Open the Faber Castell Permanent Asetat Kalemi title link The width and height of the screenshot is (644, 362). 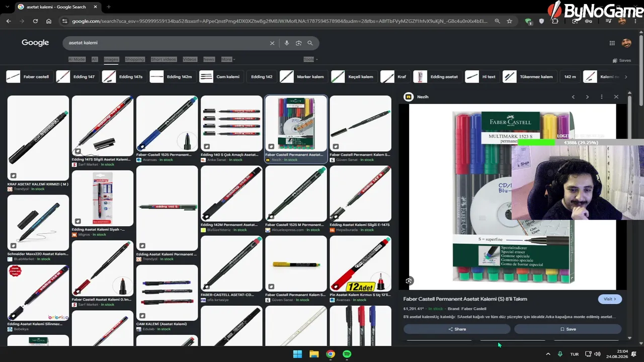(465, 299)
